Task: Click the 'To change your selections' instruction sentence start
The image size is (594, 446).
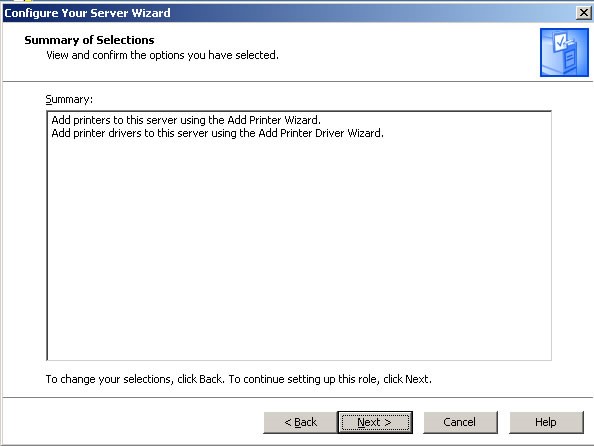Action: pos(109,379)
